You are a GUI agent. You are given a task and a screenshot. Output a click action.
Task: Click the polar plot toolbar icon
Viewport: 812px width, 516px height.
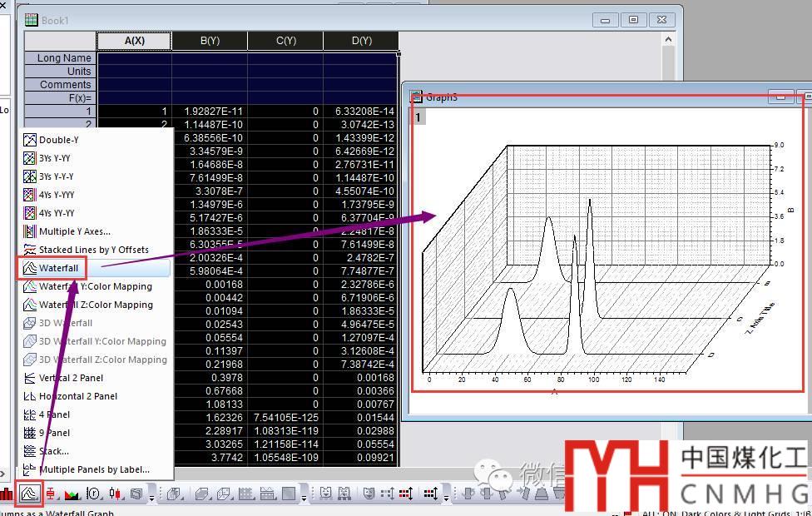click(x=93, y=494)
